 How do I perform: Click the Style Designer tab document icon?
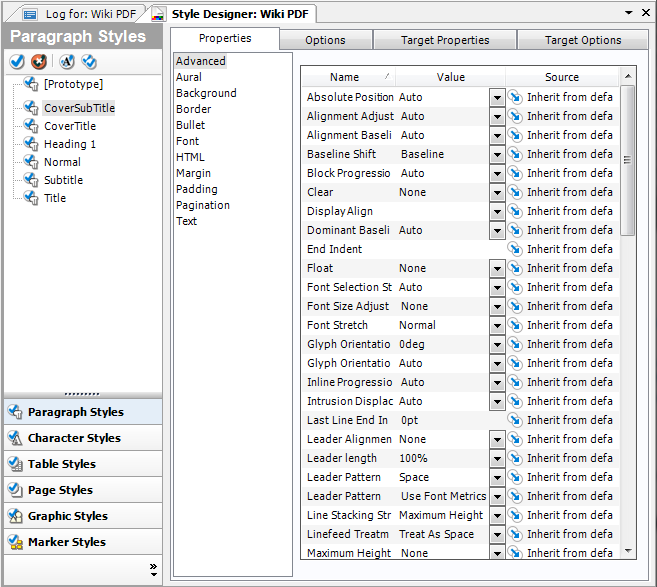(x=159, y=14)
